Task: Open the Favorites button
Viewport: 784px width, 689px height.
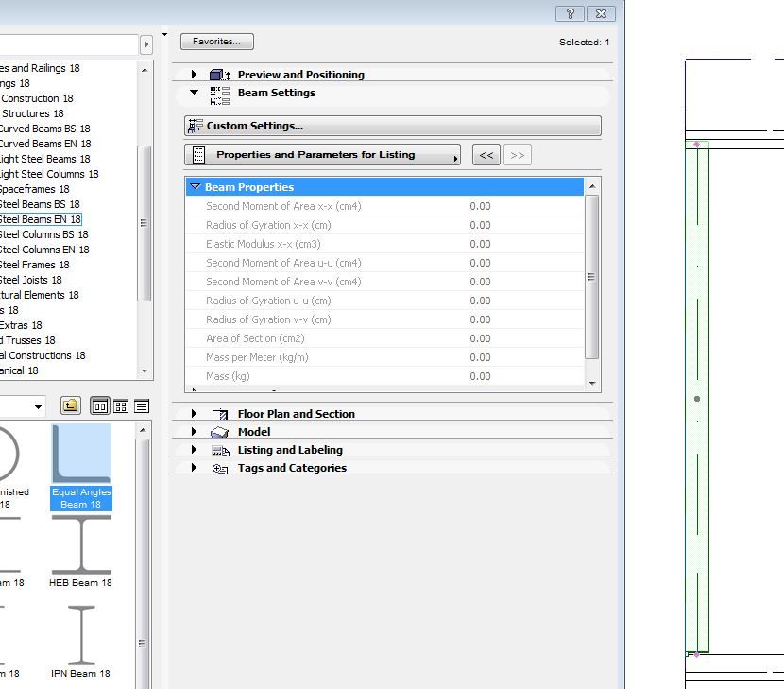Action: tap(217, 42)
